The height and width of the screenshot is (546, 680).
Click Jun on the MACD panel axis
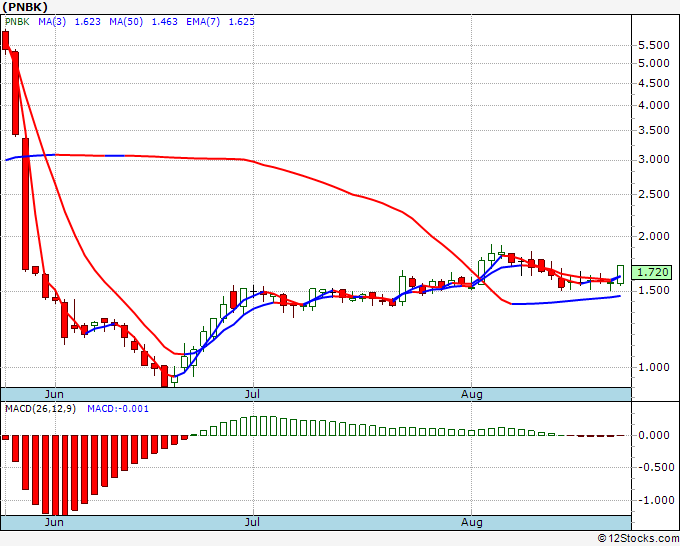54,522
